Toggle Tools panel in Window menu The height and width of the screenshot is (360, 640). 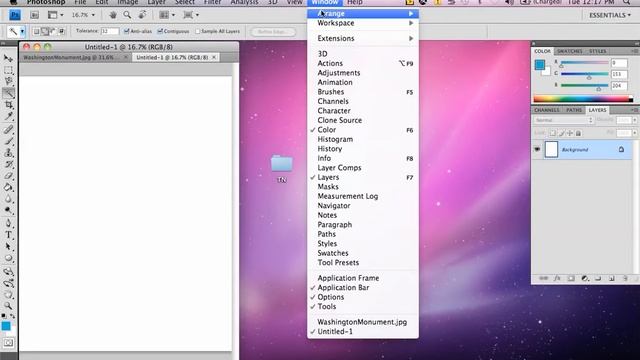point(363,306)
